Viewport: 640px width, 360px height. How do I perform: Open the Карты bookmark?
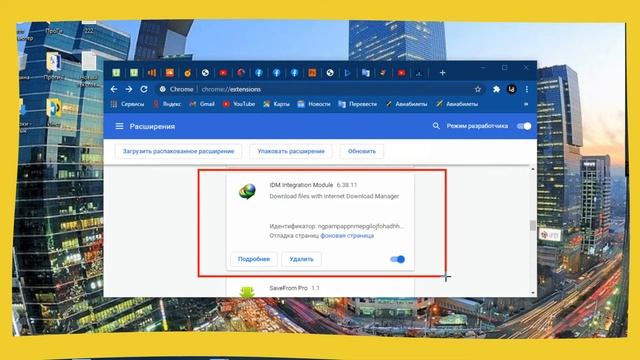point(276,104)
